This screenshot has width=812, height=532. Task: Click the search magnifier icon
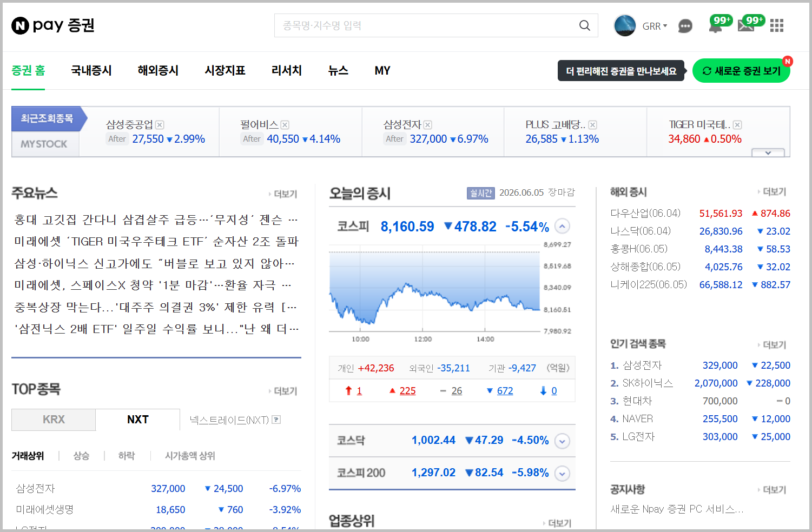tap(585, 25)
